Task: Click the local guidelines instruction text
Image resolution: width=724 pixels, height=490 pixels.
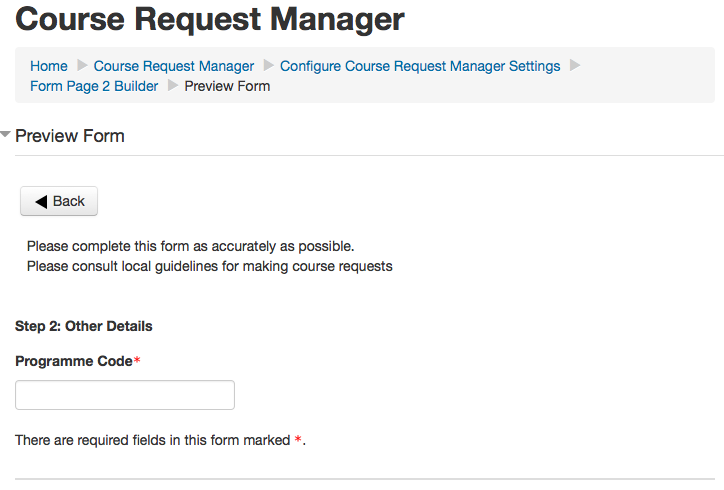Action: tap(209, 266)
